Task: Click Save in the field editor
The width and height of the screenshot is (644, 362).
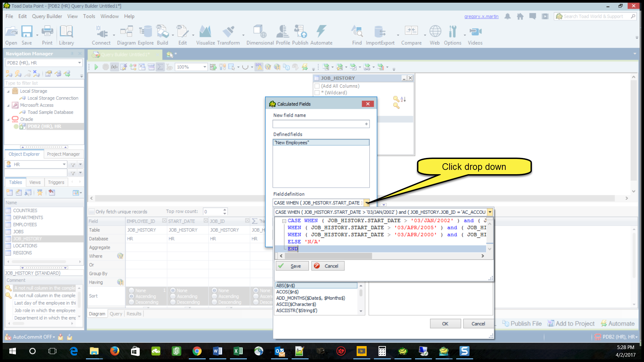Action: [292, 266]
